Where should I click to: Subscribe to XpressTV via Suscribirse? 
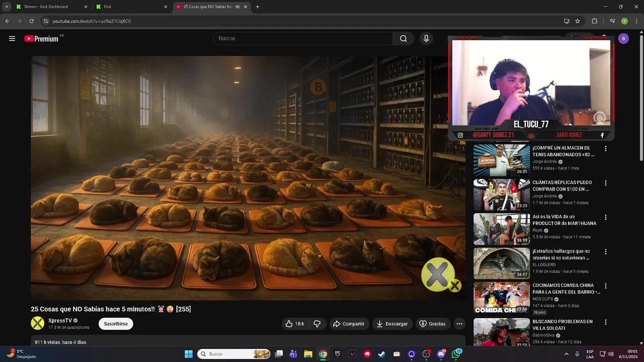[x=116, y=324]
